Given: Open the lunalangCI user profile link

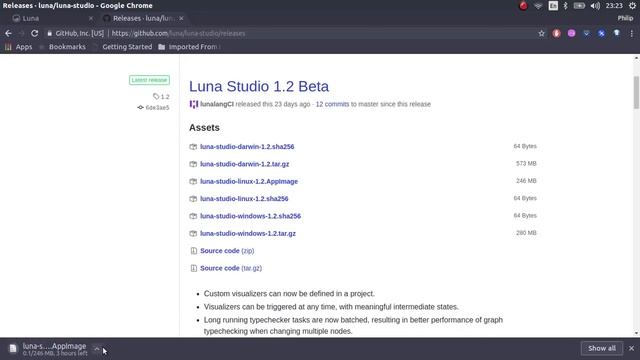Looking at the screenshot, I should click(217, 104).
